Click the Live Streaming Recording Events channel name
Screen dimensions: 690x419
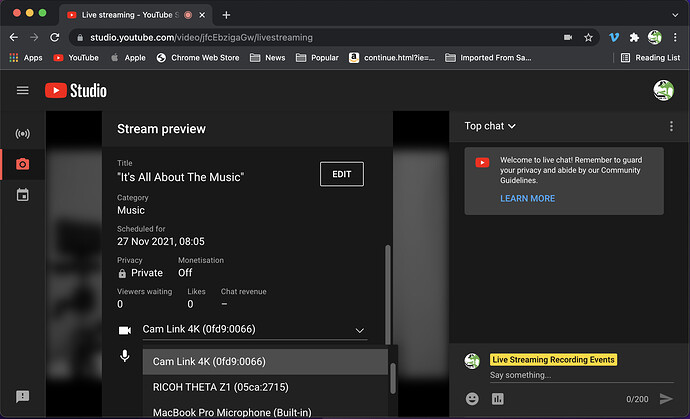pyautogui.click(x=553, y=360)
